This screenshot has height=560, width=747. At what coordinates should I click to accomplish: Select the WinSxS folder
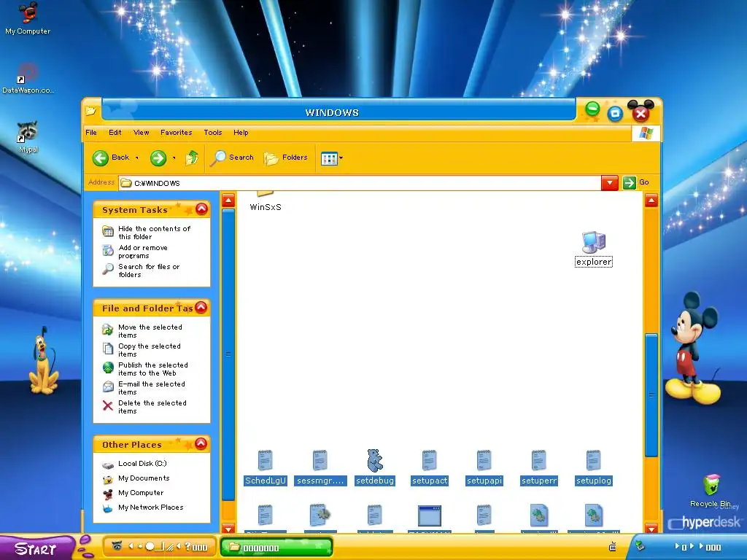pos(266,201)
